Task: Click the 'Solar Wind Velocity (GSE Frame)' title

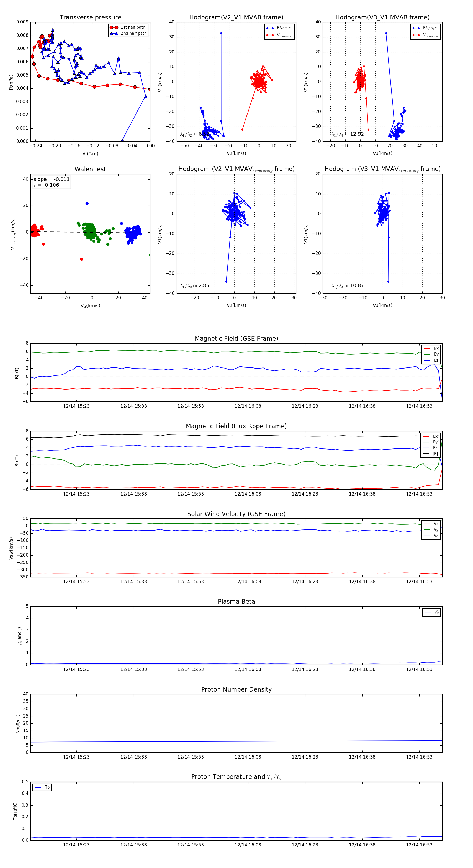Action: tap(236, 514)
